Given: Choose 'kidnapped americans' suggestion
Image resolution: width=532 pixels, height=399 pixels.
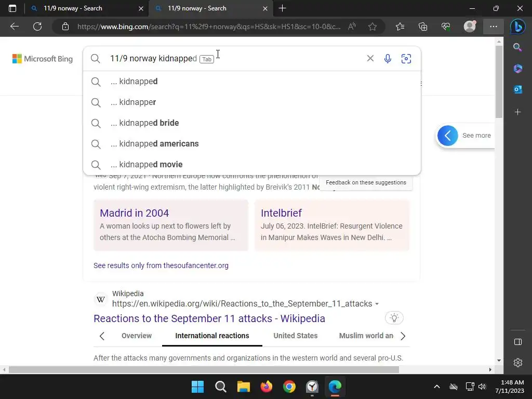Looking at the screenshot, I should coord(252,143).
